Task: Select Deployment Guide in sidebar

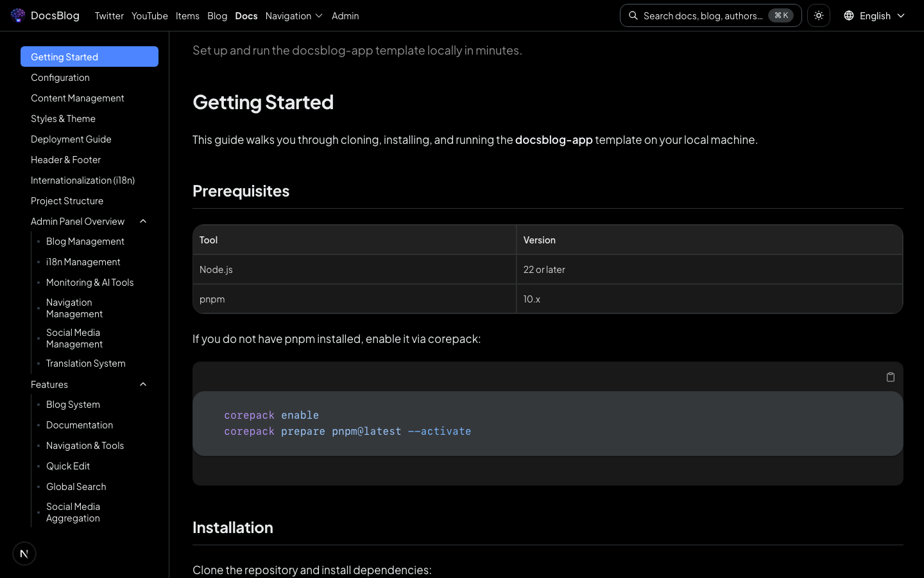Action: point(71,139)
